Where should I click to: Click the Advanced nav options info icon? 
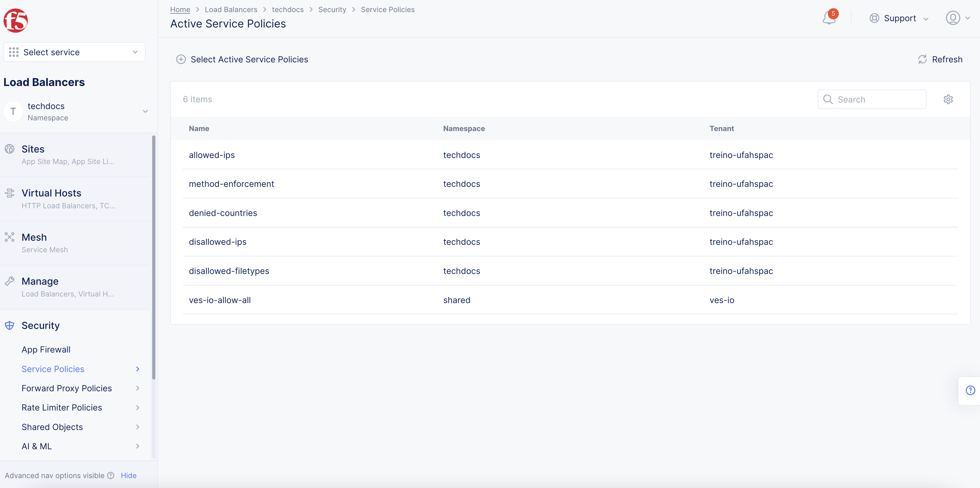point(111,475)
